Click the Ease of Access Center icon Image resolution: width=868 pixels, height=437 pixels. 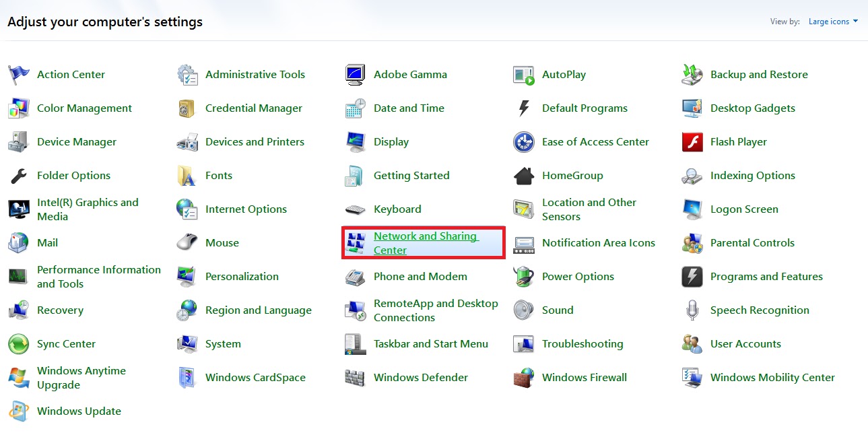tap(524, 142)
